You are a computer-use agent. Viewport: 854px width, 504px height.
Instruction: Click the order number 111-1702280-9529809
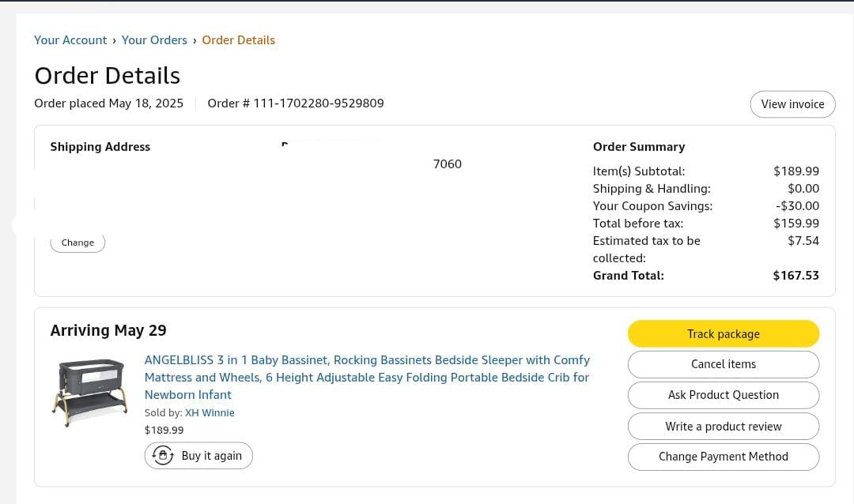pyautogui.click(x=318, y=103)
